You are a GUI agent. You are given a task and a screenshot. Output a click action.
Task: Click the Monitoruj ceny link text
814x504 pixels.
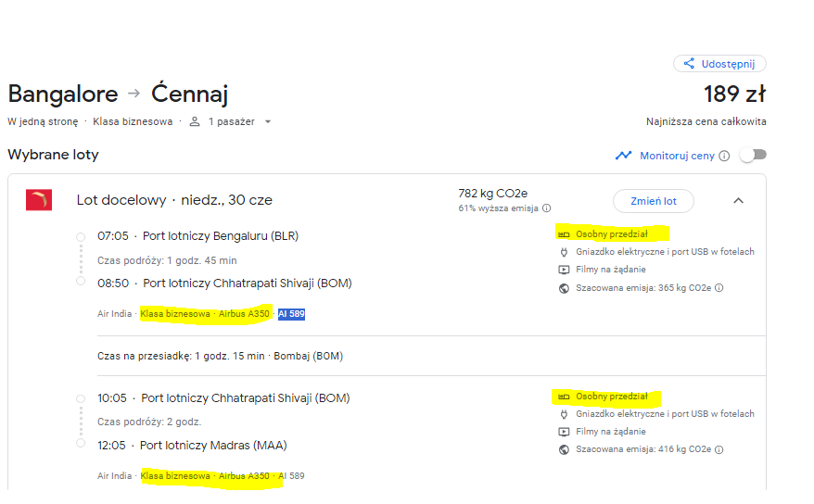[677, 156]
